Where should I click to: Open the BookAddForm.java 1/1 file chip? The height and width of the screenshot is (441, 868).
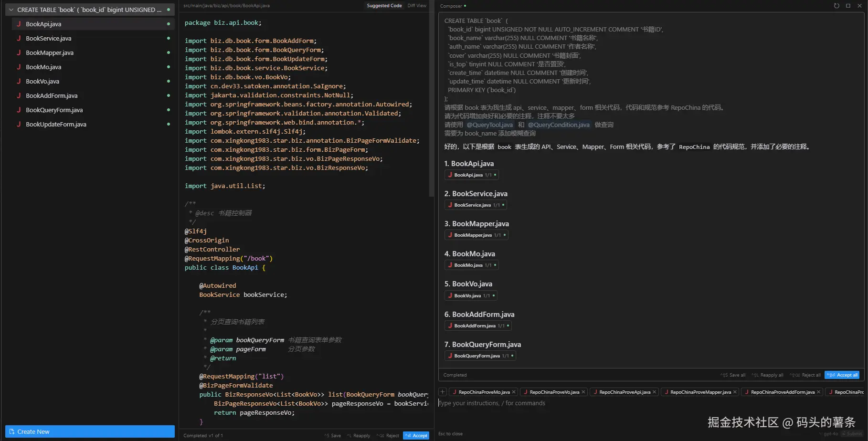[x=478, y=326]
